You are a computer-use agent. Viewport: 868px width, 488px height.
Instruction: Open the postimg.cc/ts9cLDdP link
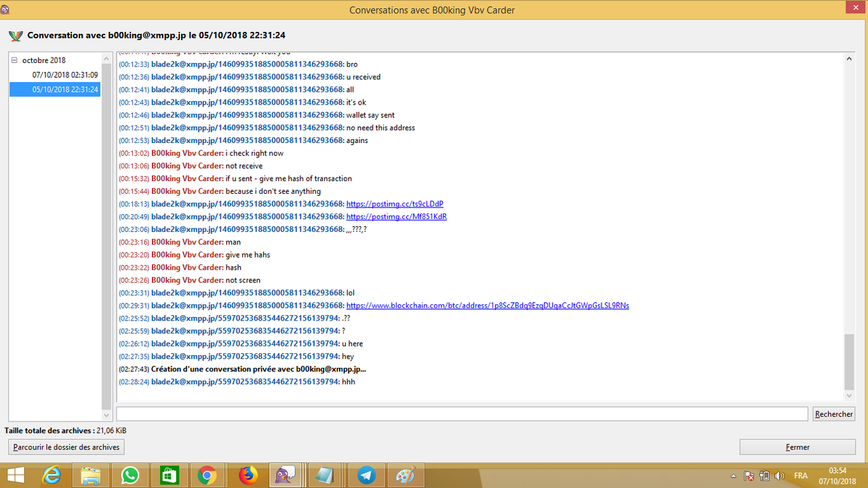pyautogui.click(x=395, y=204)
